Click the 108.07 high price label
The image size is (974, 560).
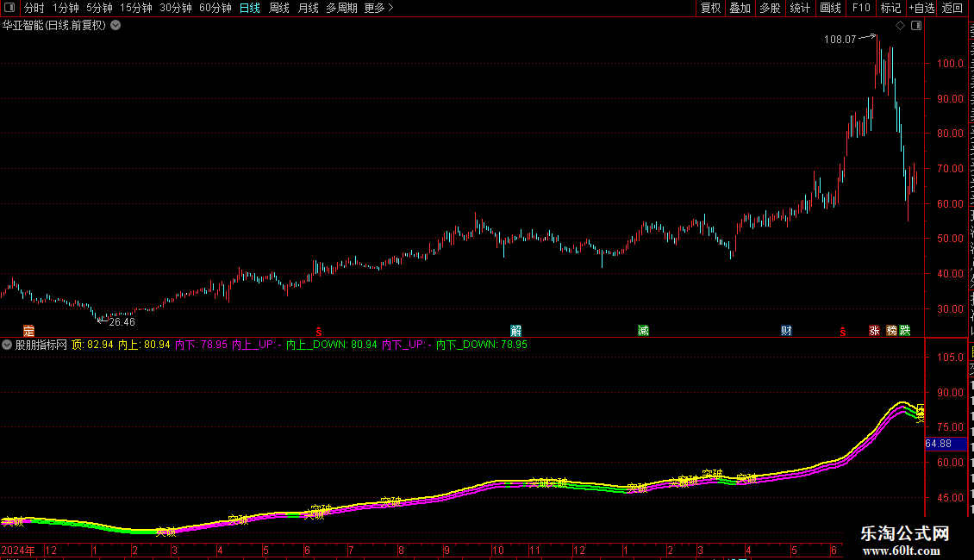(x=840, y=40)
